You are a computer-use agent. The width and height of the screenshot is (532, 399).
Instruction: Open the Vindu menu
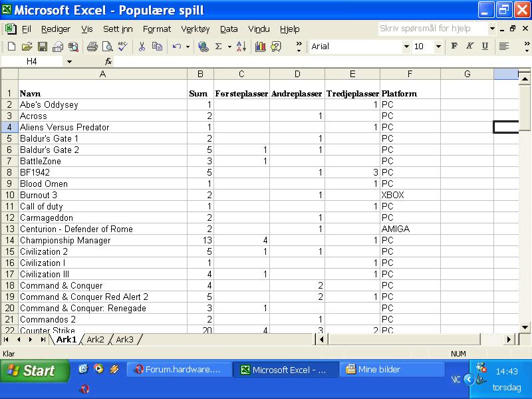pyautogui.click(x=259, y=29)
